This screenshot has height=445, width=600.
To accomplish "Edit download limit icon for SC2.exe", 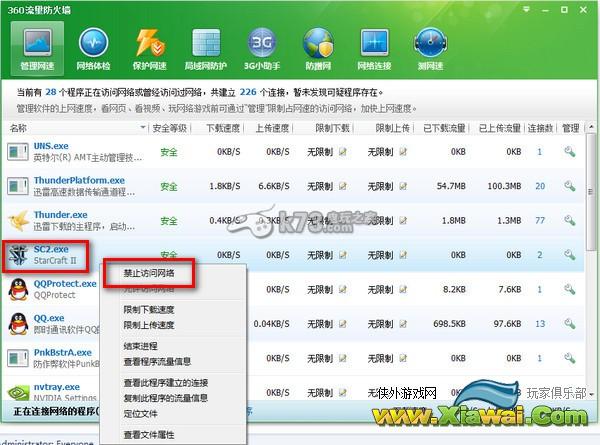I will click(343, 255).
